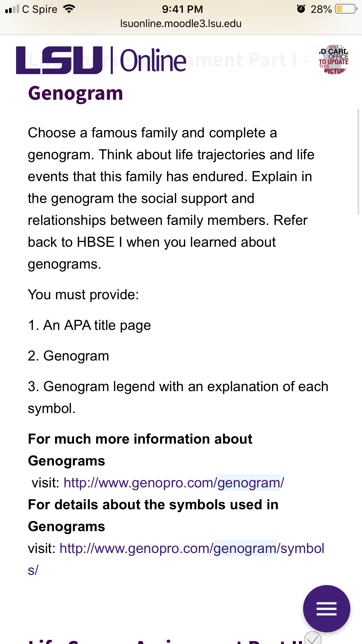Tap the LSU logo
The height and width of the screenshot is (644, 362).
point(59,60)
